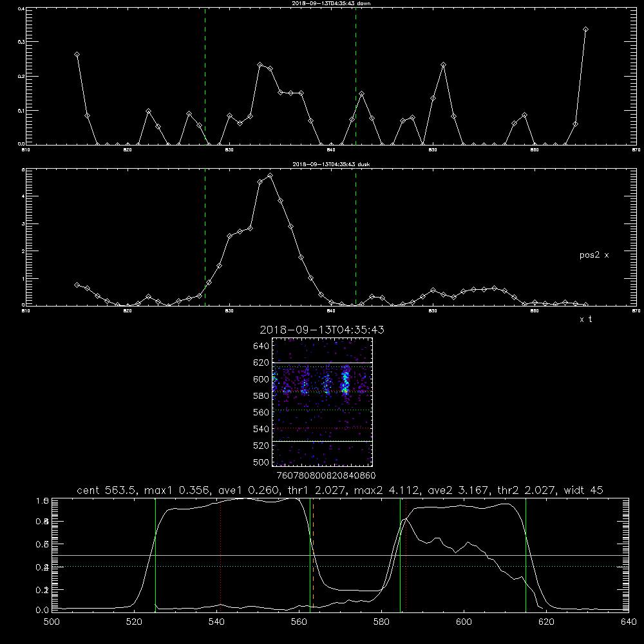Click "500" on the bottom profile plot axis
This screenshot has width=644, height=644.
pos(52,622)
